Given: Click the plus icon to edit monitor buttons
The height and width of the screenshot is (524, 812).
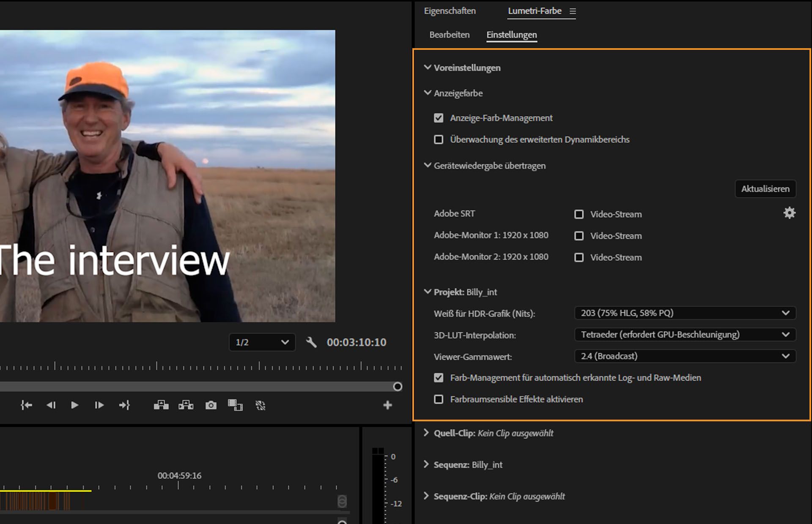Looking at the screenshot, I should [x=387, y=405].
